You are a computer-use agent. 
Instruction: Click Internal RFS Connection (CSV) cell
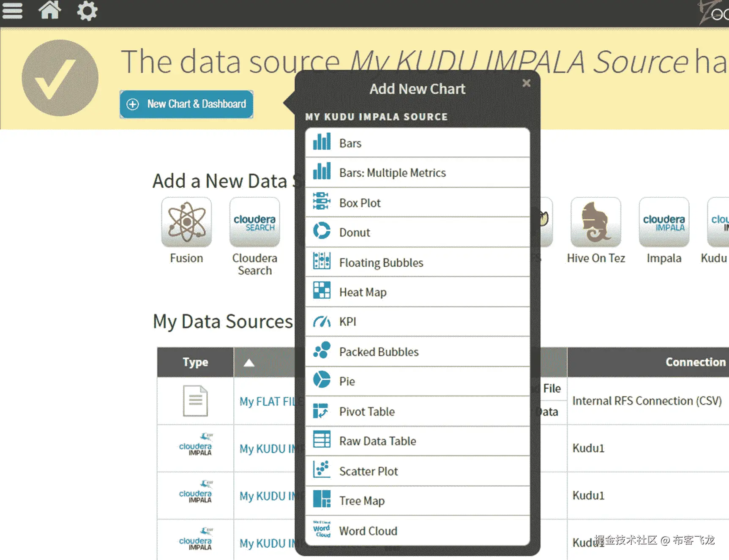(647, 401)
